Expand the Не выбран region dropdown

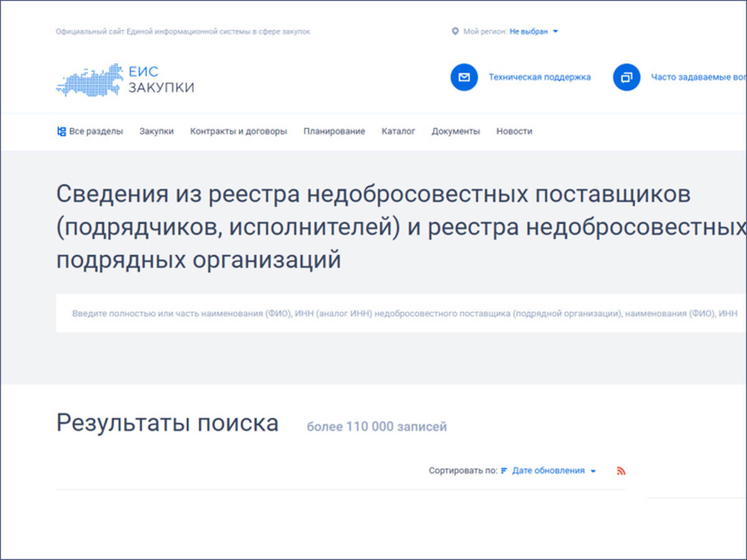533,31
